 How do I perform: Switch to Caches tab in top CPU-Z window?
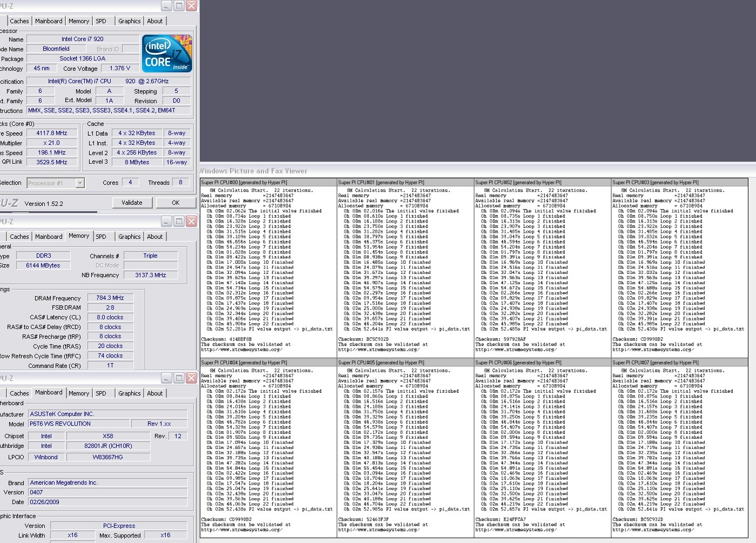click(x=19, y=21)
